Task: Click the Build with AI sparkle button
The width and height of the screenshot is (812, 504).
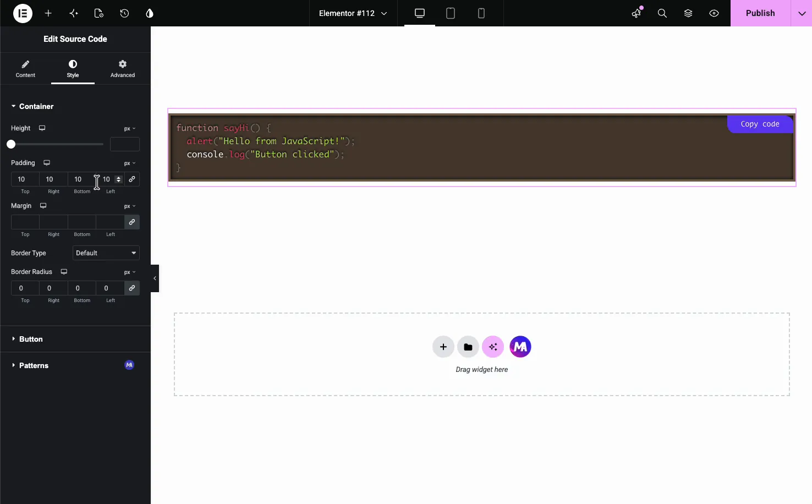Action: [493, 347]
